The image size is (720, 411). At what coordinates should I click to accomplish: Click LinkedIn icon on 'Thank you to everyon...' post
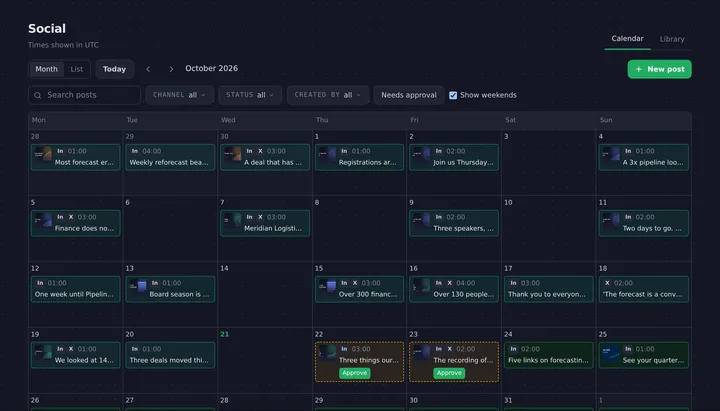(513, 283)
